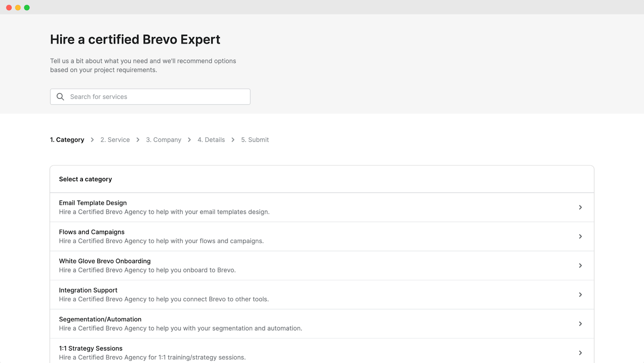Viewport: 644px width, 363px height.
Task: Click the breadcrumb arrow between Category and Service
Action: 92,140
